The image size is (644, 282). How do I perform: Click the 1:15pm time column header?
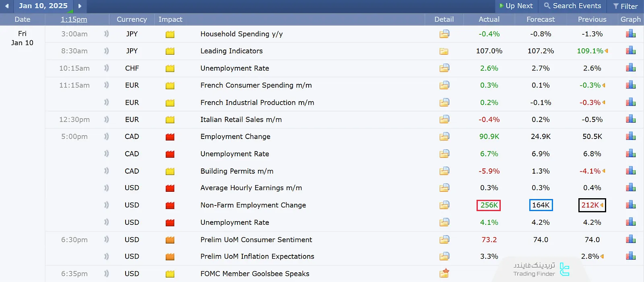(x=74, y=19)
